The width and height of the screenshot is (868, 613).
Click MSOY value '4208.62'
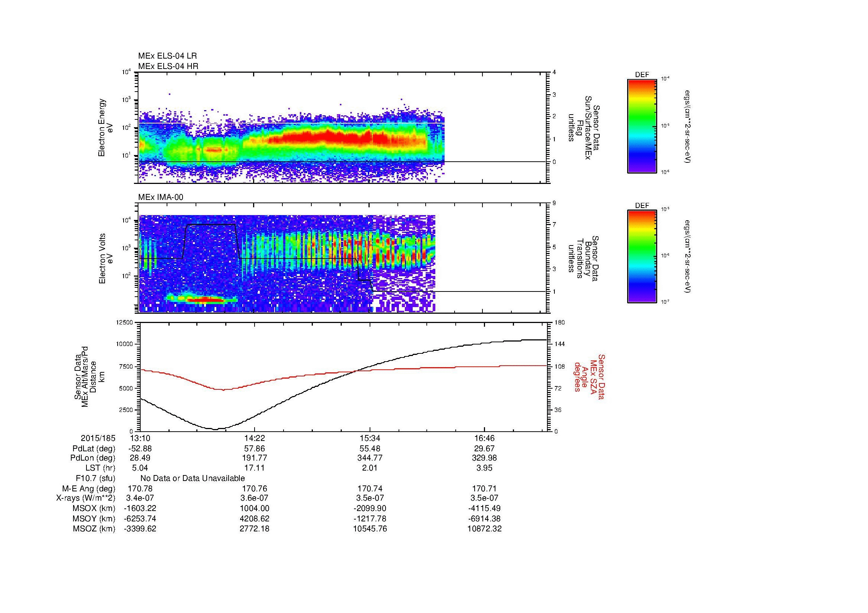[255, 518]
